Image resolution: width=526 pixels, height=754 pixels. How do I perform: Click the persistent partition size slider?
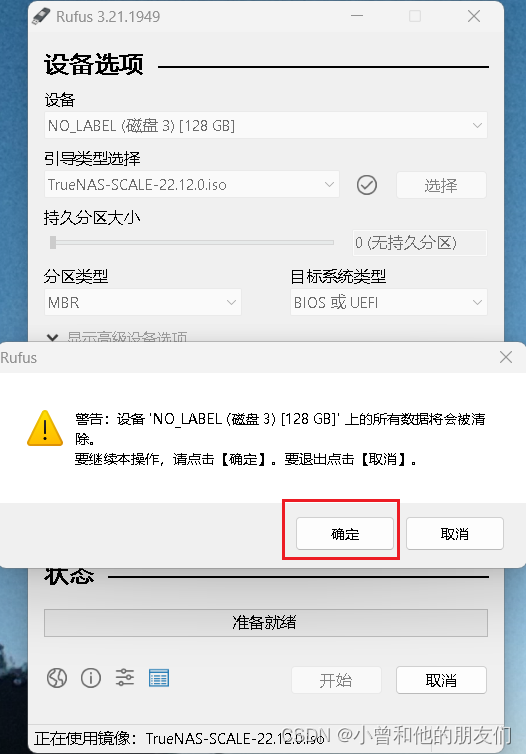(x=192, y=243)
